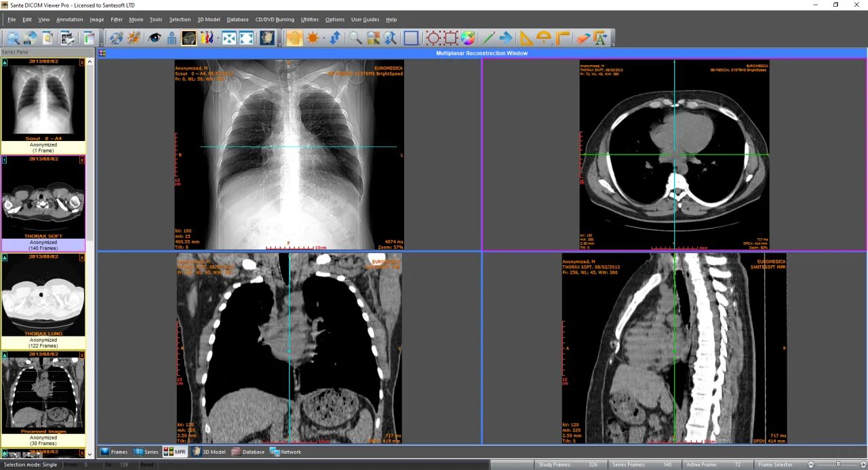Select the brightness/contrast sun tool
Viewport: 868px width, 470px height.
(x=313, y=38)
